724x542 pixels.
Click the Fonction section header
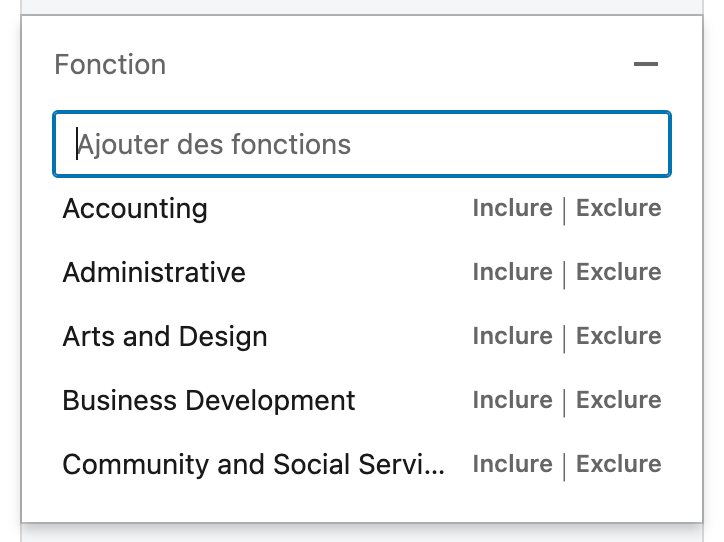110,64
